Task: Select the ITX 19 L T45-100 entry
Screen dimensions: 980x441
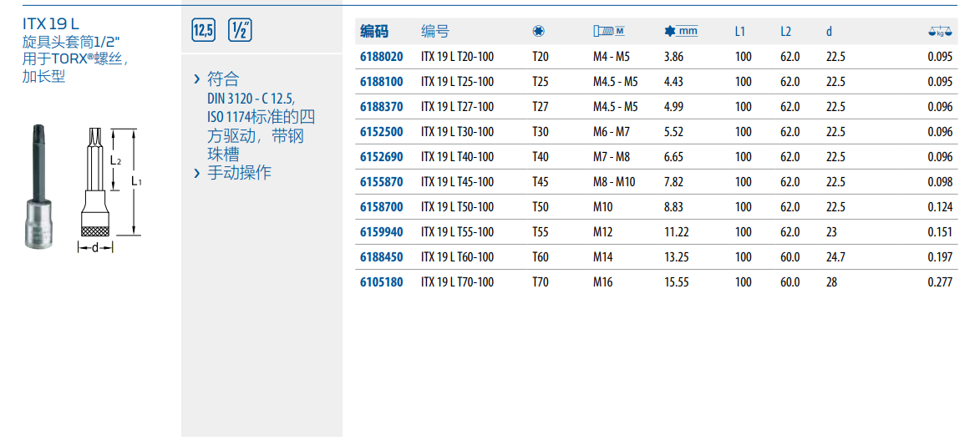Action: click(457, 182)
